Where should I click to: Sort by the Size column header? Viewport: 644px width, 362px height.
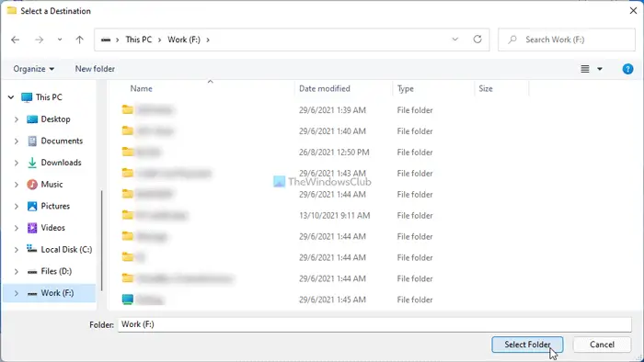[486, 88]
